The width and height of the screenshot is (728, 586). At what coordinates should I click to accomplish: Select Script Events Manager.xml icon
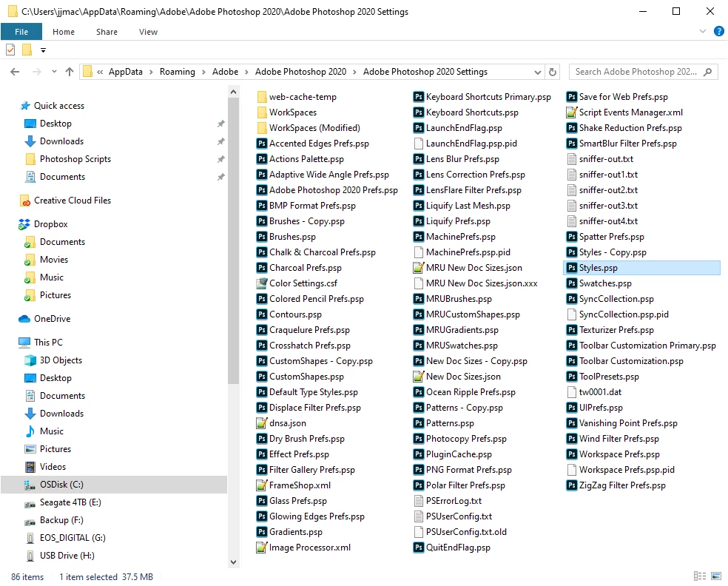(x=572, y=112)
